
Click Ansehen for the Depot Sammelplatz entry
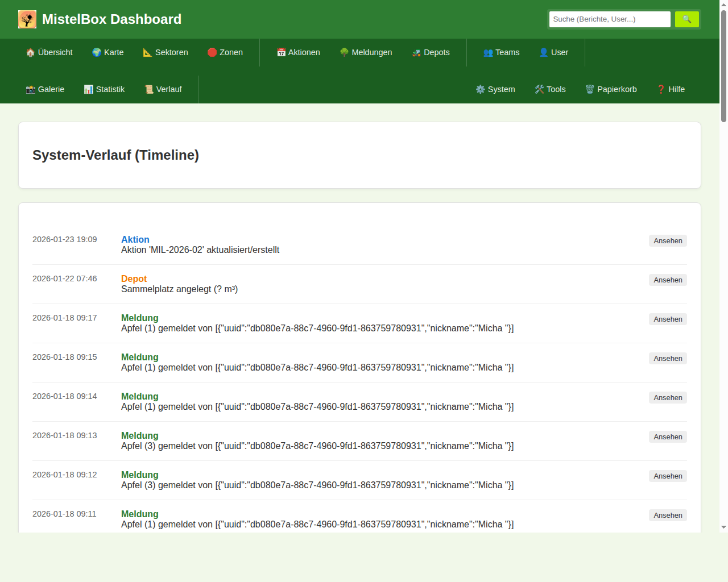[x=668, y=280]
